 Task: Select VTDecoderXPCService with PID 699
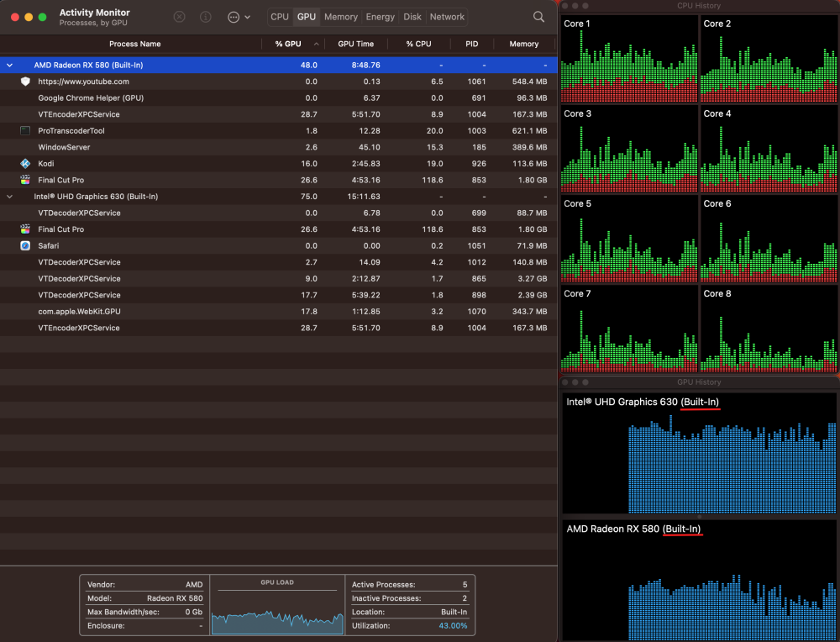279,213
